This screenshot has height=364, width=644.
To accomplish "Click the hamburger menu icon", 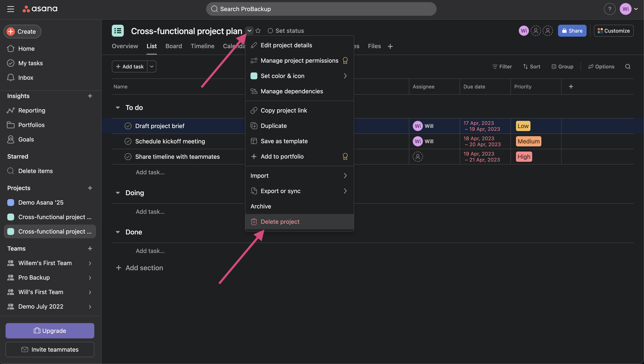I will tap(10, 9).
